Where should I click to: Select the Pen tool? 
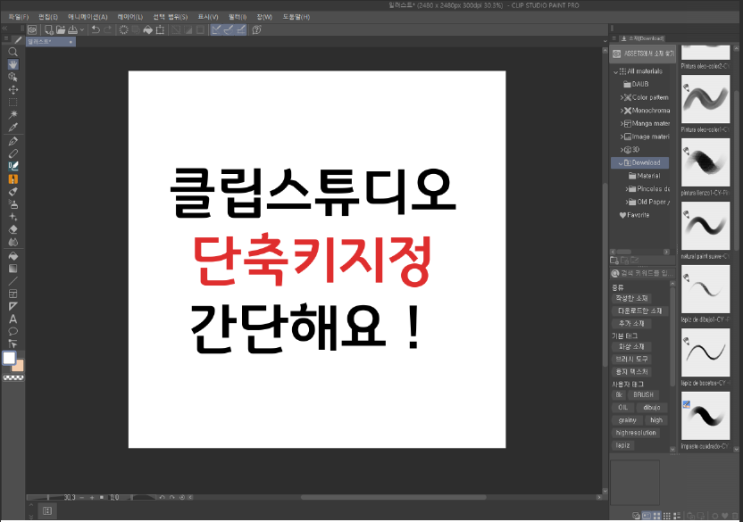click(13, 141)
